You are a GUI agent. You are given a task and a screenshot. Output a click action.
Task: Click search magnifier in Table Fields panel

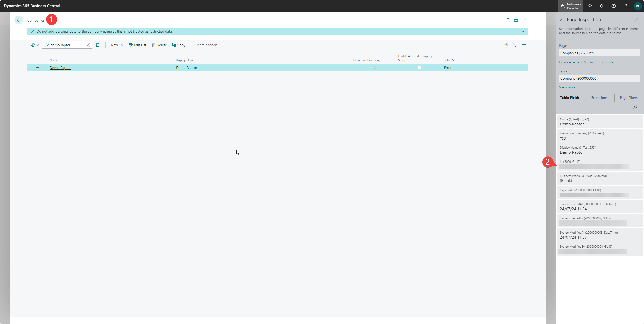coord(635,107)
